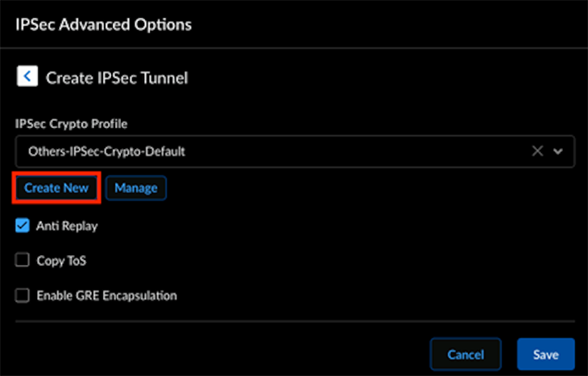This screenshot has height=376, width=588.
Task: Tick the Enable GRE Encapsulation checkbox
Action: (x=23, y=295)
